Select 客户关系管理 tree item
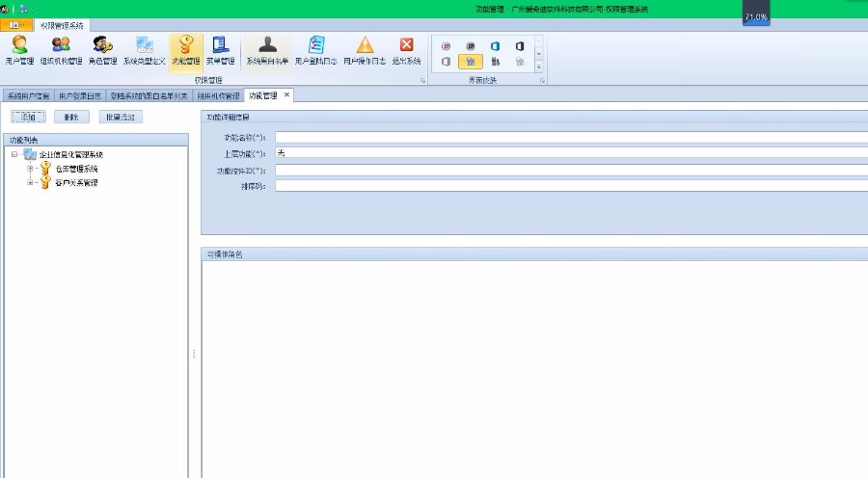868x478 pixels. (76, 182)
